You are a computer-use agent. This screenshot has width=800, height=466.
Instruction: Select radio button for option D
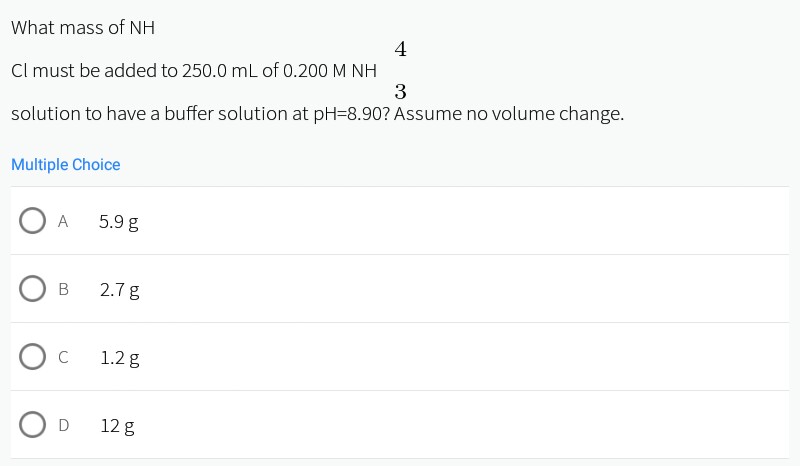coord(32,425)
